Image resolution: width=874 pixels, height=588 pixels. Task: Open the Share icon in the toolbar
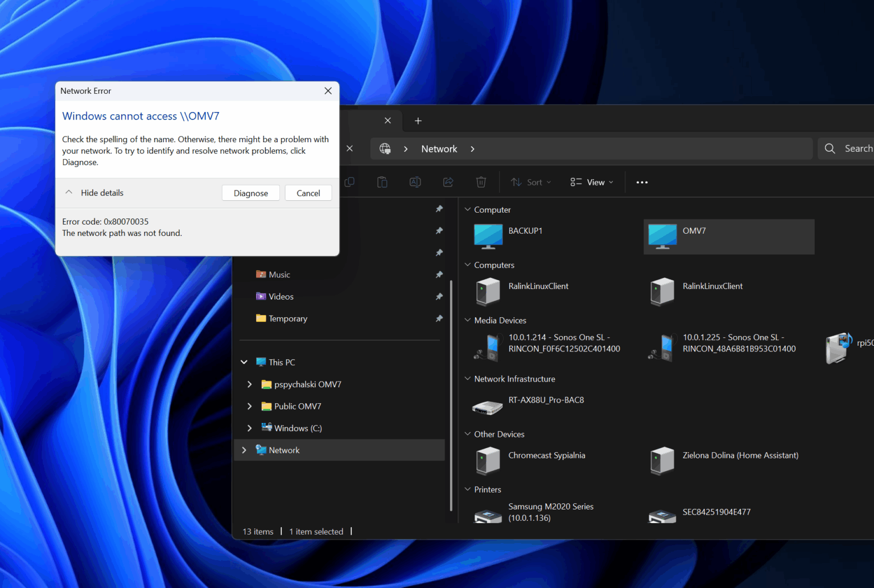click(448, 182)
